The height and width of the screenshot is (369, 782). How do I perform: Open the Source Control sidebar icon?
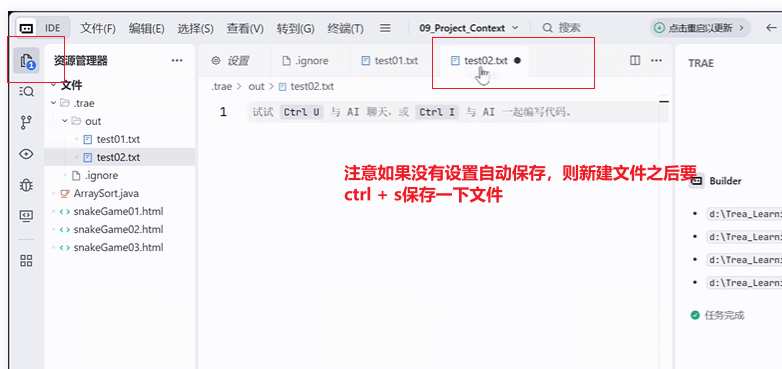[26, 123]
